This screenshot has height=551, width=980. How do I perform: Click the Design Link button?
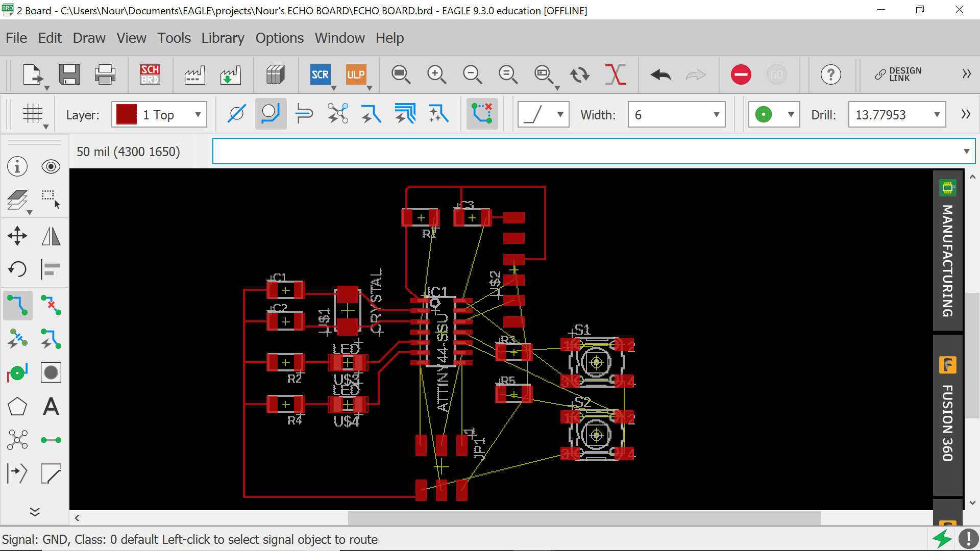point(898,74)
